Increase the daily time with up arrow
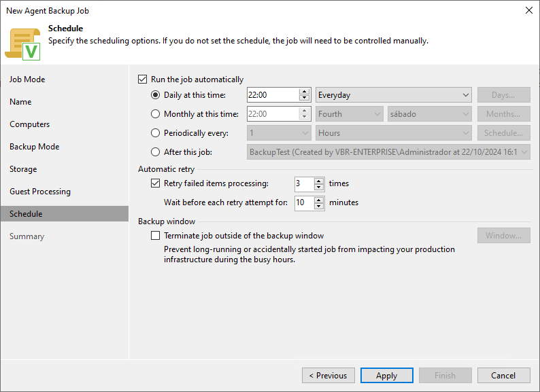540x392 pixels. pos(305,92)
